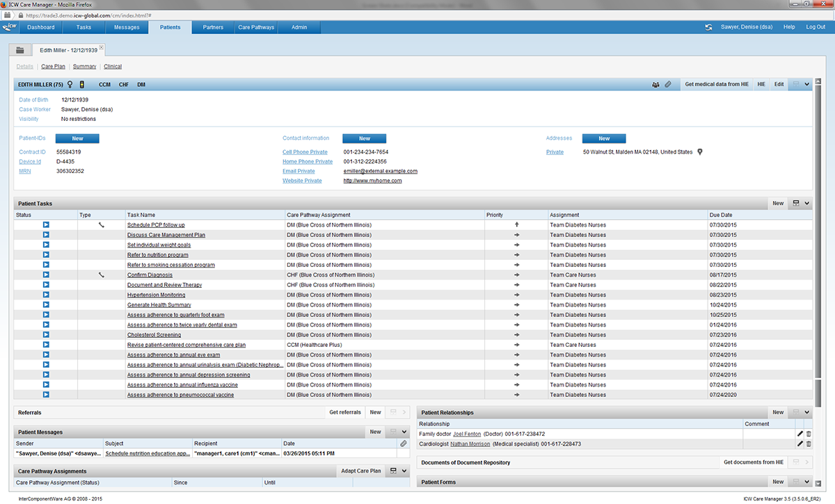The image size is (835, 504).
Task: Switch to the Summary tab
Action: coord(85,67)
